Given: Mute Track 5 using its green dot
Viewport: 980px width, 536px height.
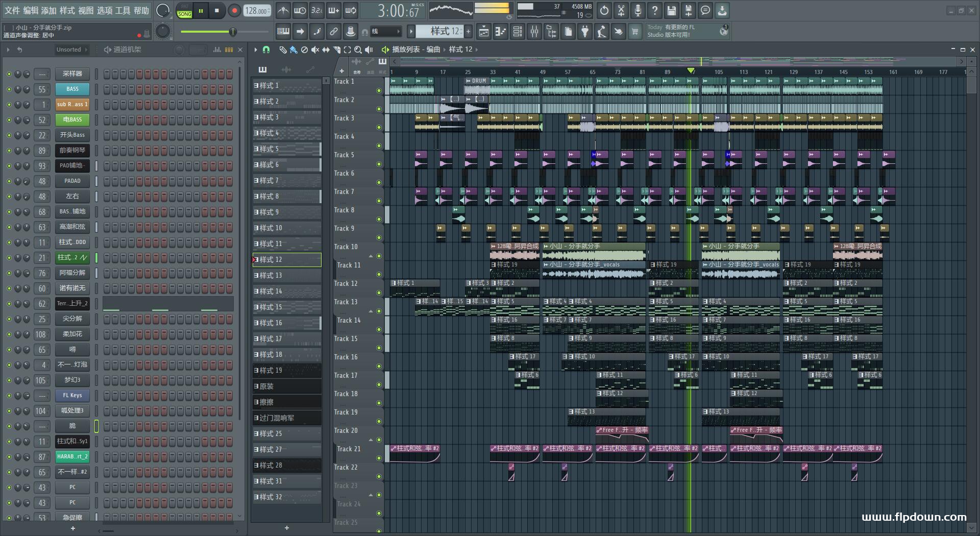Looking at the screenshot, I should pos(379,164).
